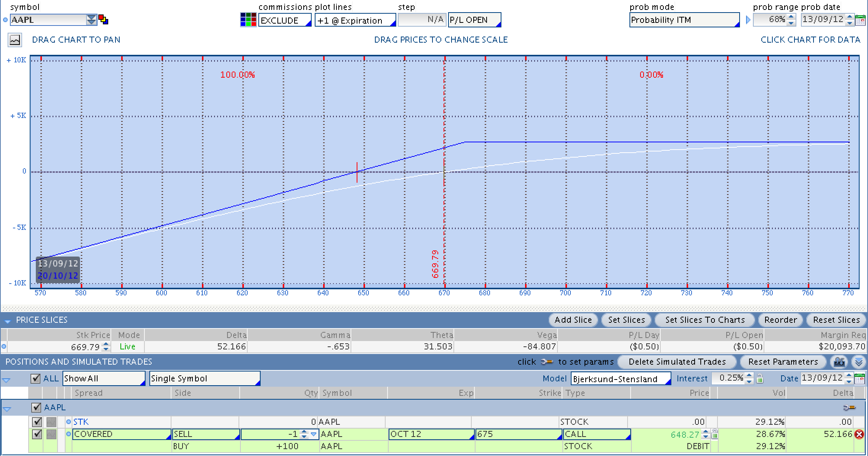Open the Probability ITM prob mode dropdown
This screenshot has height=456, width=868.
[x=684, y=20]
